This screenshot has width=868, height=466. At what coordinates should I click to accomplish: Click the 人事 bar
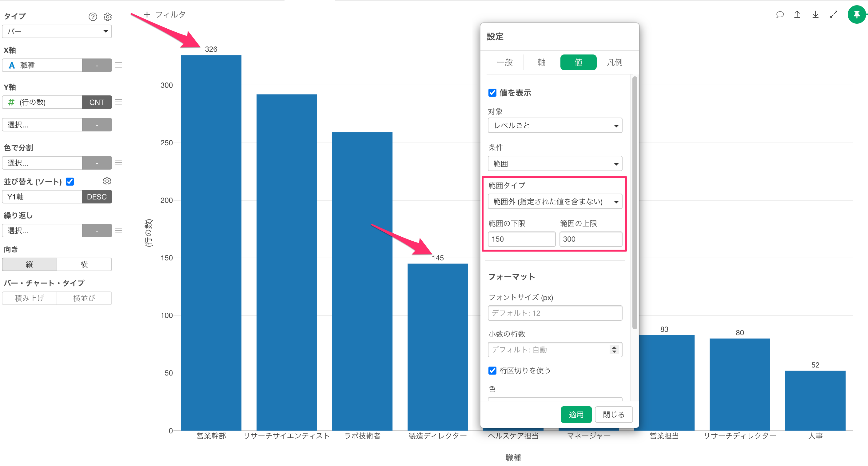tap(815, 400)
